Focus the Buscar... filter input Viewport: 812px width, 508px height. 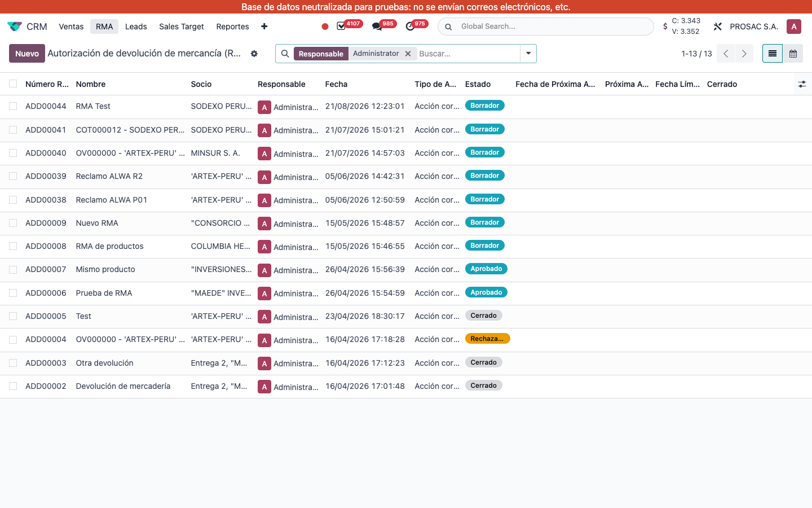pyautogui.click(x=468, y=54)
